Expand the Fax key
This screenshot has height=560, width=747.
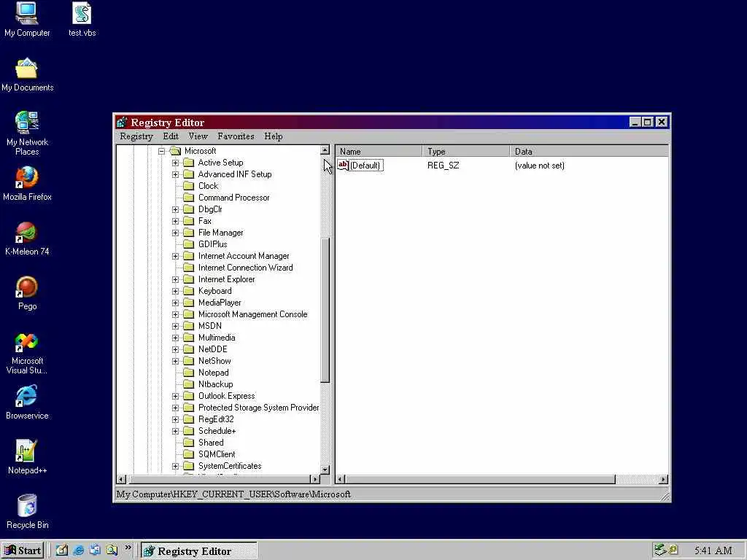coord(175,221)
